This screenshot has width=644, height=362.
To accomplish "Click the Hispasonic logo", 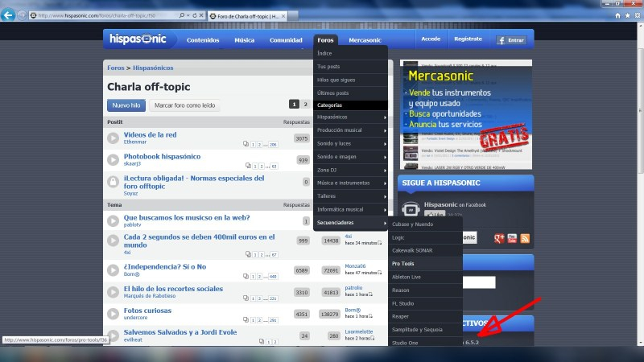I will tap(138, 39).
